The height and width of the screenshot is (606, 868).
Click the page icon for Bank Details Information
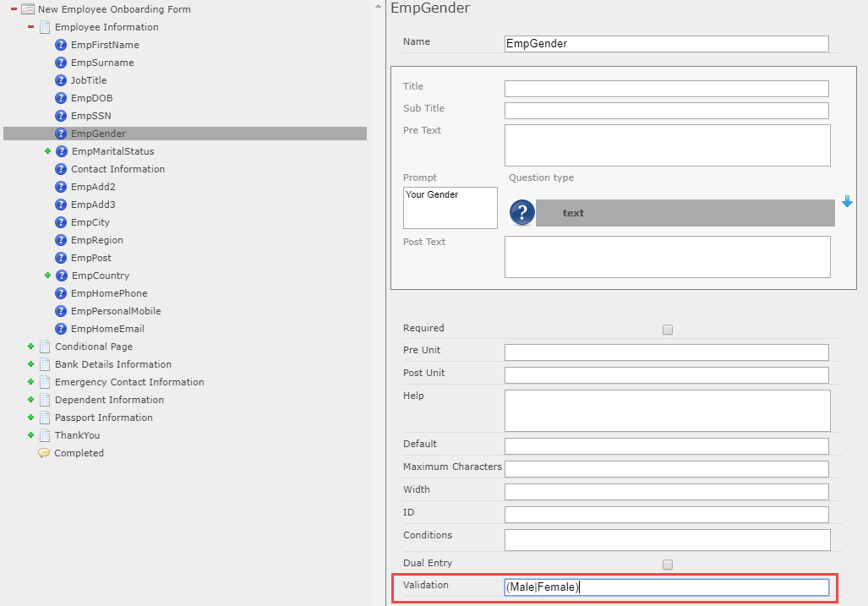45,364
